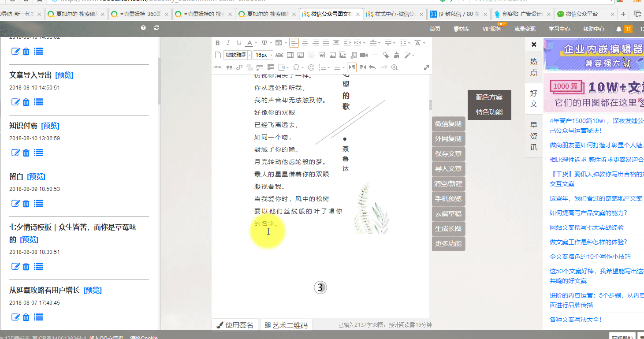Open the multi-image upload tool
This screenshot has width=644, height=339.
(x=343, y=55)
